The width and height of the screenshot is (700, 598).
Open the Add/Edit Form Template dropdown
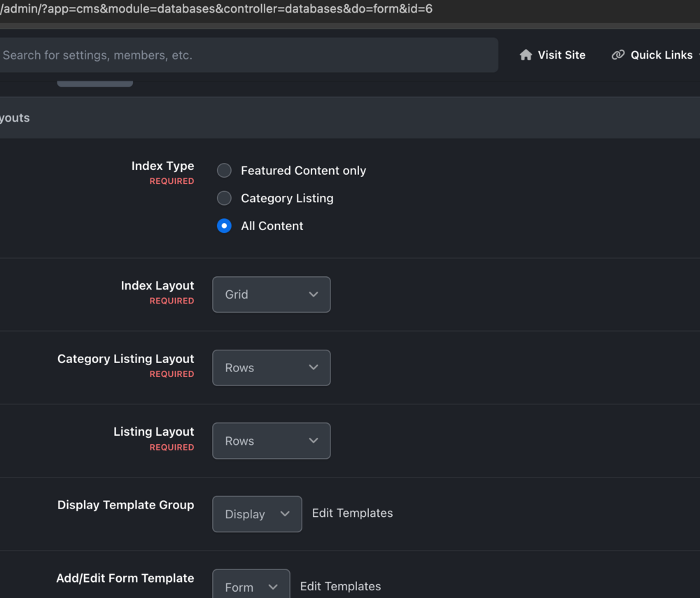251,585
